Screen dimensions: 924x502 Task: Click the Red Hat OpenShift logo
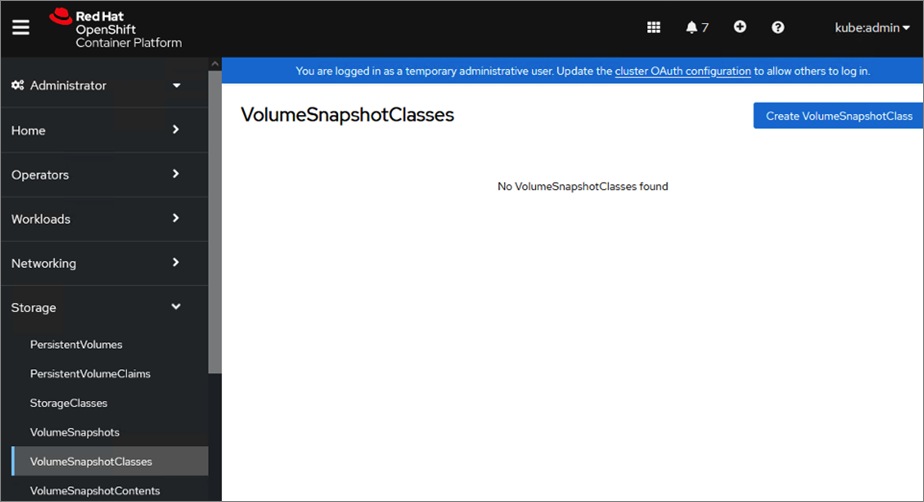tap(116, 28)
